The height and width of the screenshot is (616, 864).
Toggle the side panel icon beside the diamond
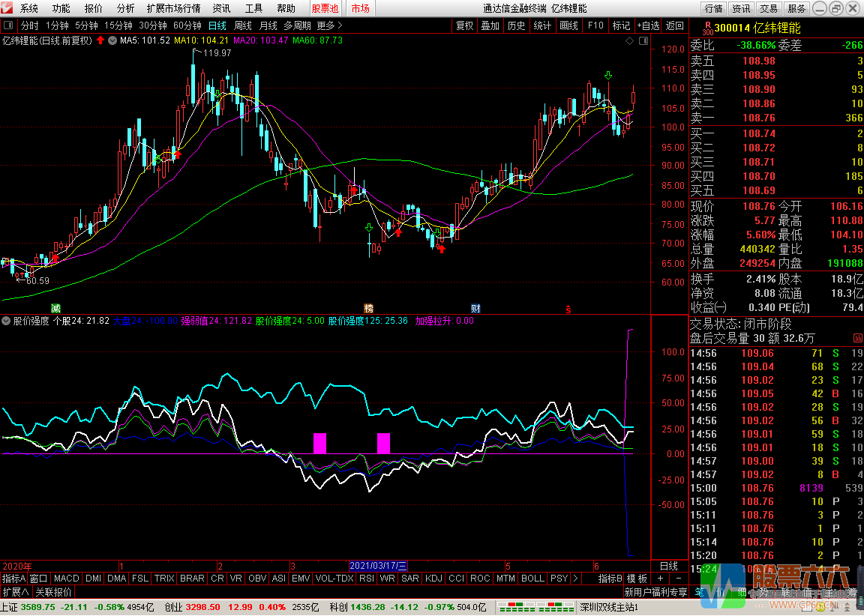click(x=643, y=40)
